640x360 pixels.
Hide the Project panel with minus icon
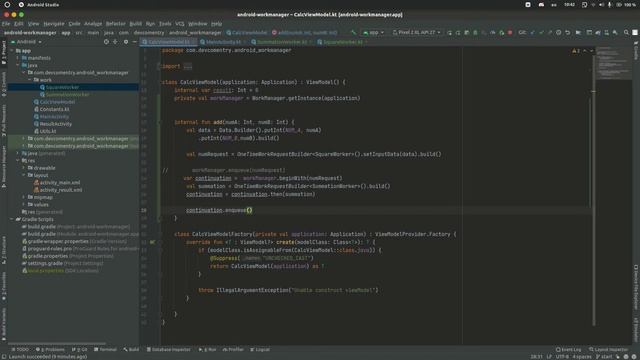click(135, 42)
